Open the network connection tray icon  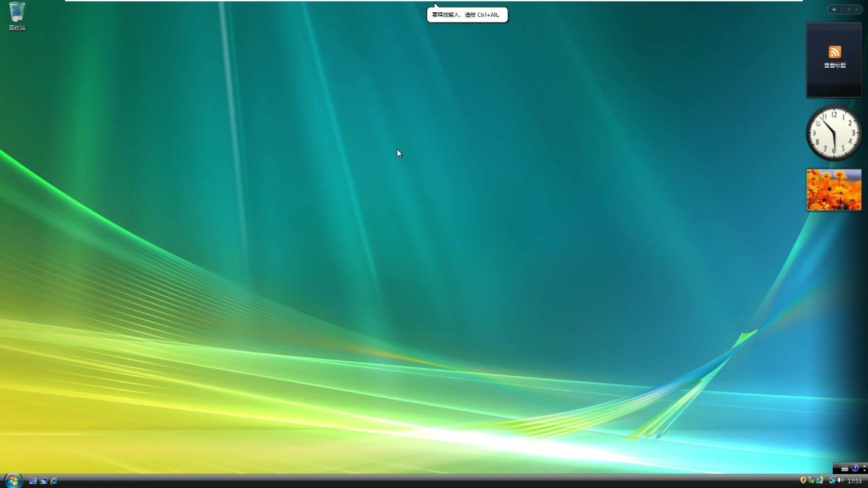point(832,480)
